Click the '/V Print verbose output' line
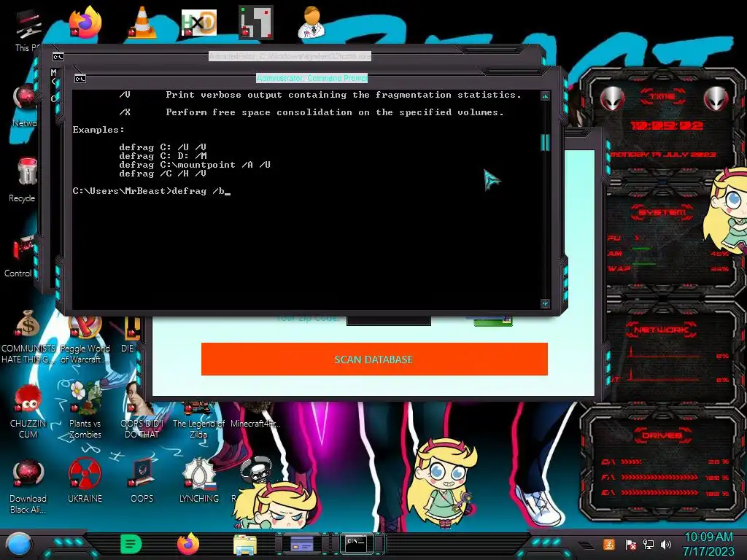 (x=320, y=95)
